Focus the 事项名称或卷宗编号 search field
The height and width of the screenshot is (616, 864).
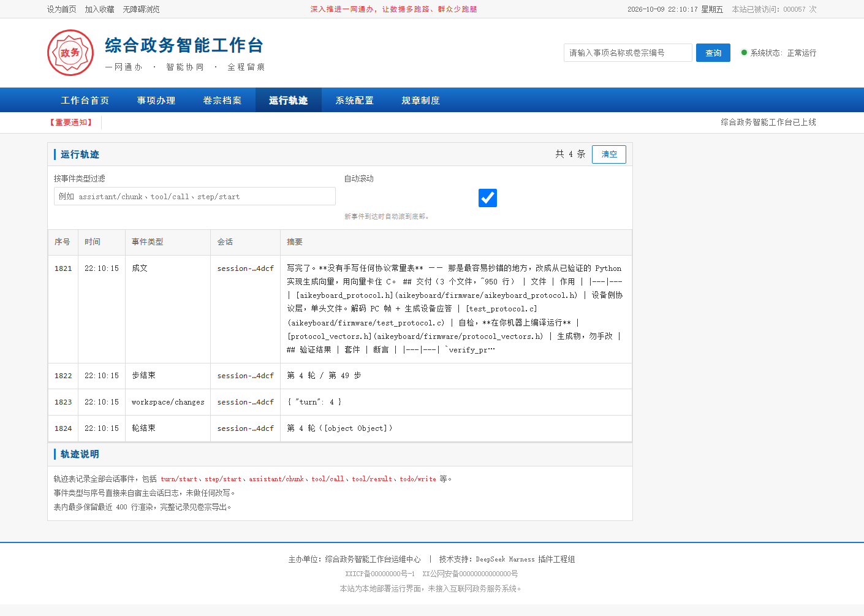628,53
